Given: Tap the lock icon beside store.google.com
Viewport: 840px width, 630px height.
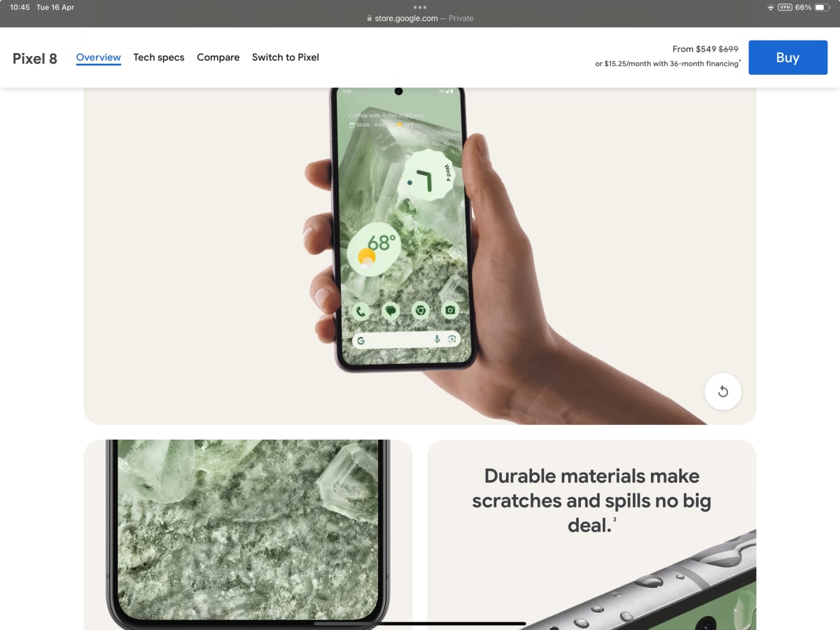Looking at the screenshot, I should click(369, 19).
